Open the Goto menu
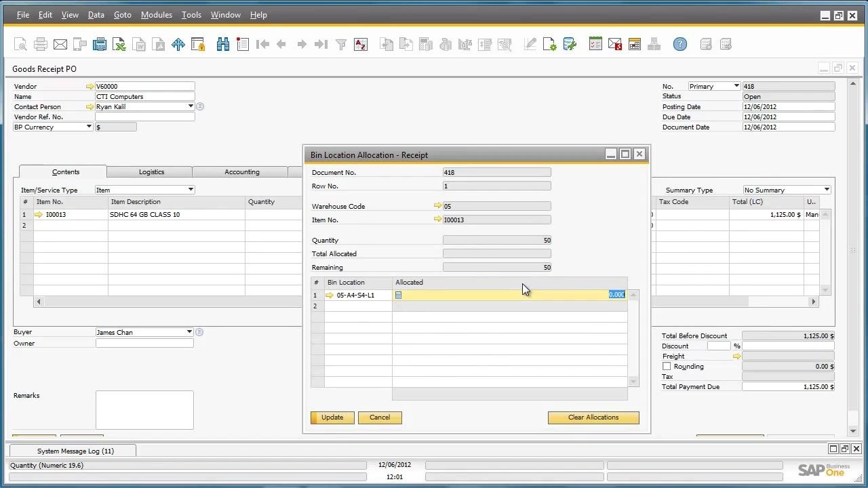 [x=123, y=15]
